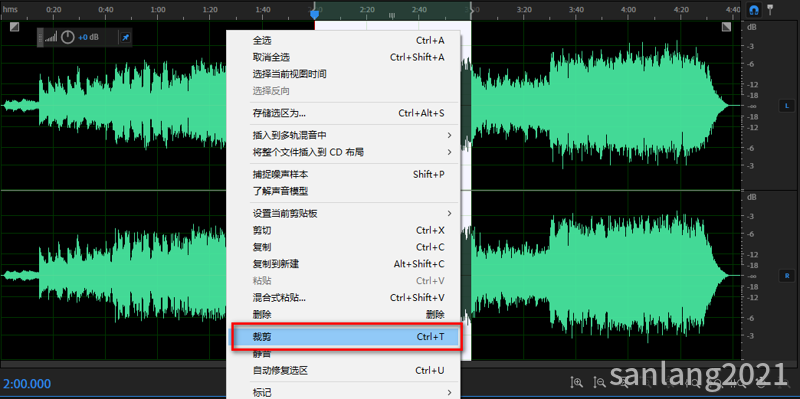Click the zoom in amplitude icon

pos(577,382)
